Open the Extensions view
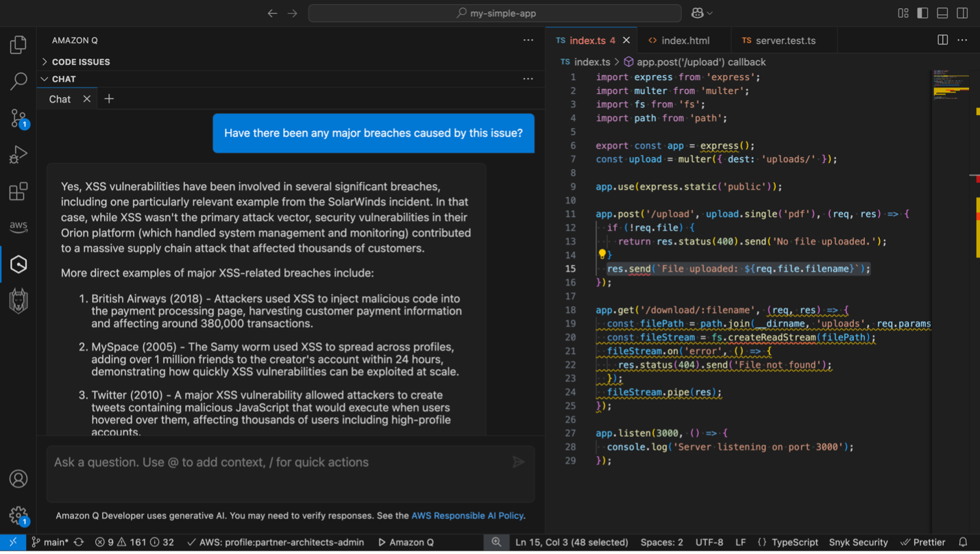Image resolution: width=980 pixels, height=554 pixels. tap(18, 191)
